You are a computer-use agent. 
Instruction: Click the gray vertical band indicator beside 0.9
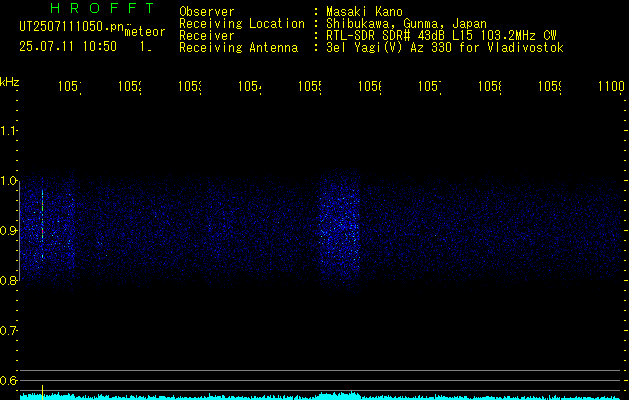tap(20, 230)
